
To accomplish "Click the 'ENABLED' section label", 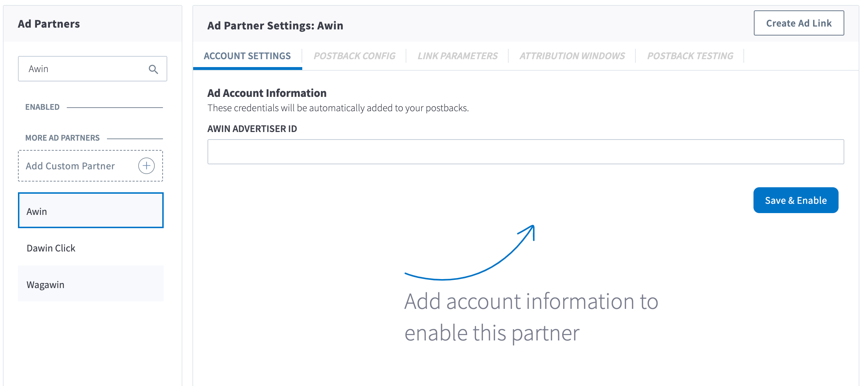I will [x=42, y=107].
